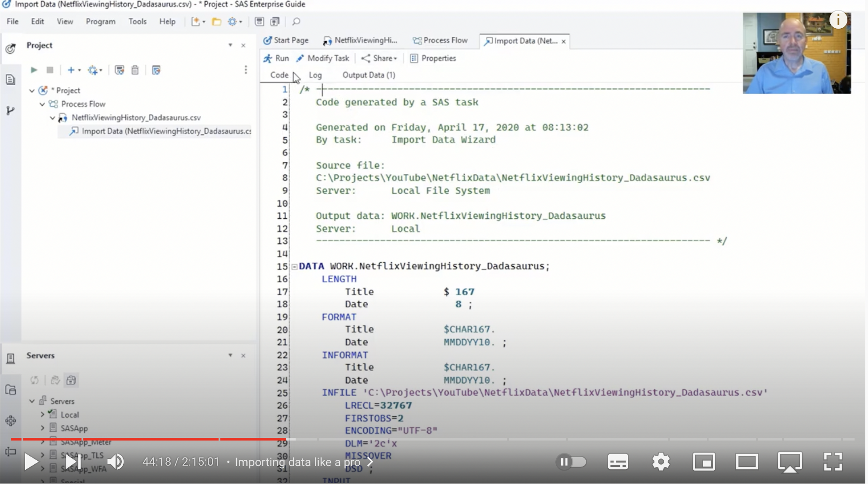The width and height of the screenshot is (868, 484).
Task: Open the Properties panel icon
Action: [x=414, y=58]
